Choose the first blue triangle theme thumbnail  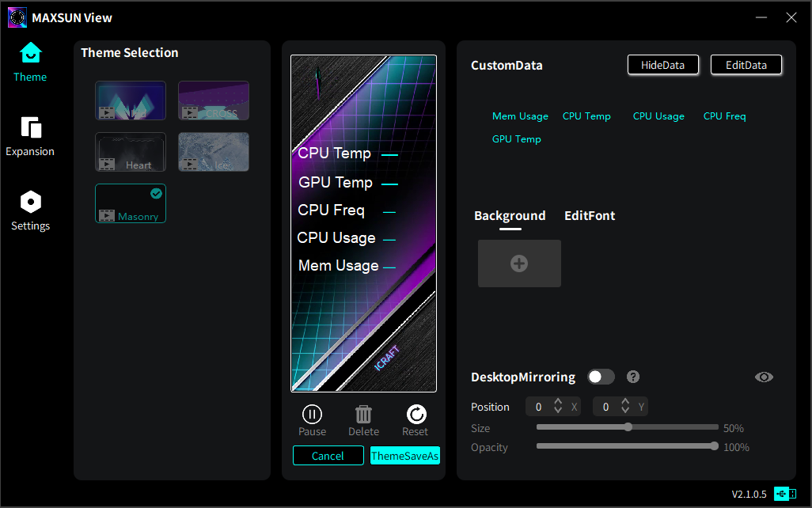131,100
